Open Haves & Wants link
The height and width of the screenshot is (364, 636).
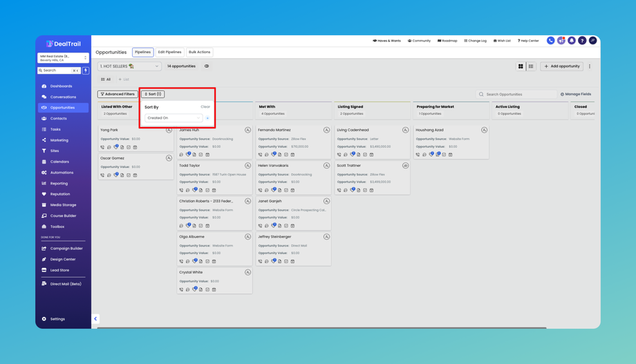[387, 41]
